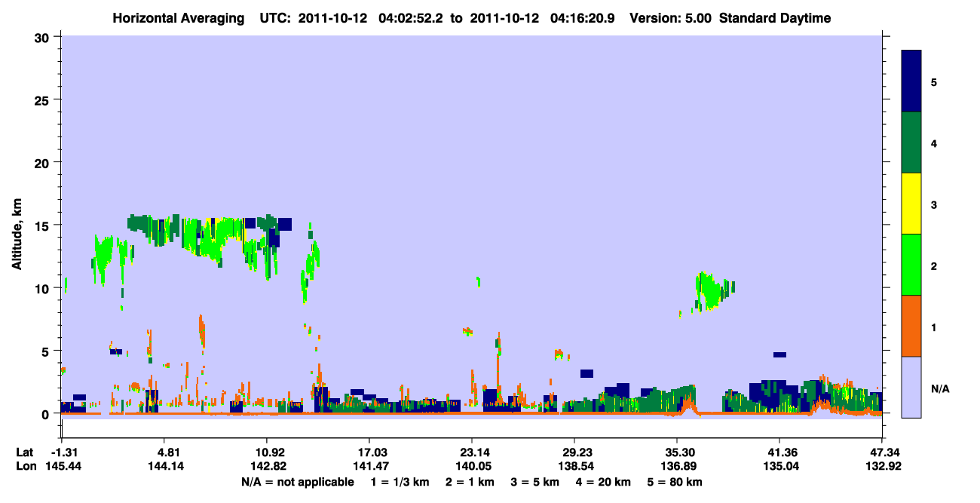Click the '3 = 5 km' legend note
This screenshot has width=980, height=503.
[536, 482]
